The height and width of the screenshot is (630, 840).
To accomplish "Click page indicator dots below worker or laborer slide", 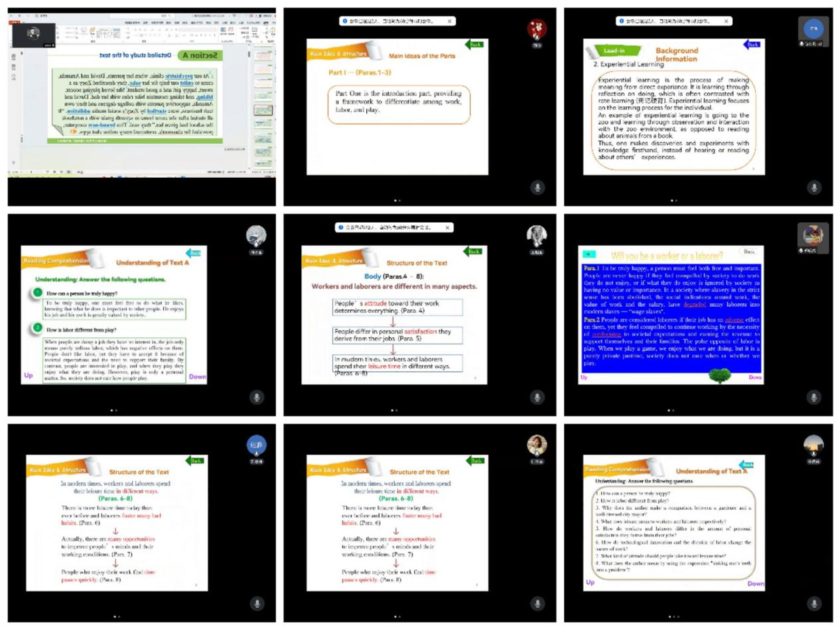I will (671, 411).
